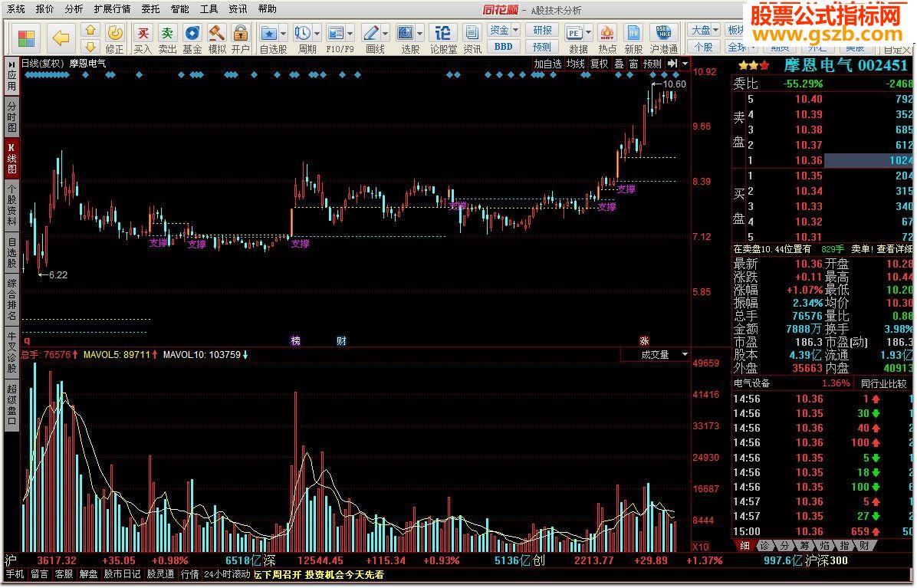917x588 pixels.
Task: Switch to the 诊 bottom tab
Action: point(764,545)
